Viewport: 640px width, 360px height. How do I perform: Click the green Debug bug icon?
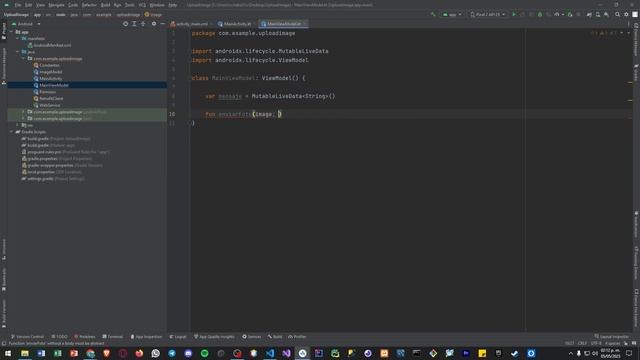click(540, 14)
